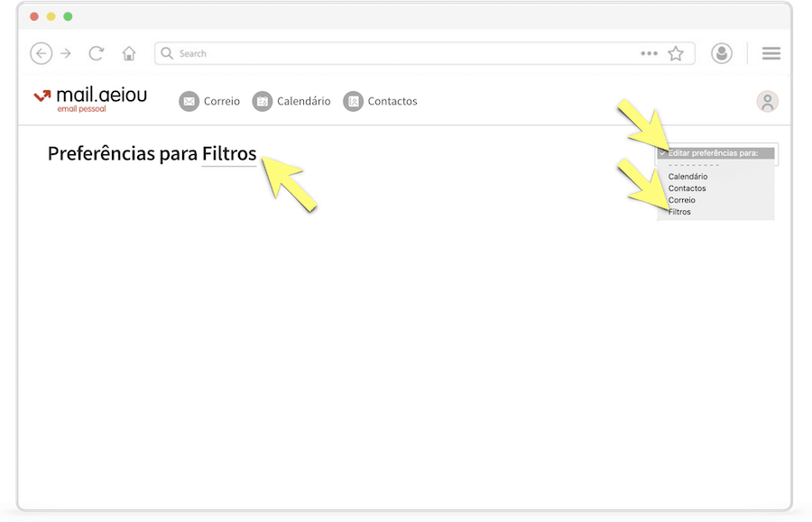Click the 'Editar preferências para:' dropdown header
This screenshot has height=522, width=812.
click(719, 153)
